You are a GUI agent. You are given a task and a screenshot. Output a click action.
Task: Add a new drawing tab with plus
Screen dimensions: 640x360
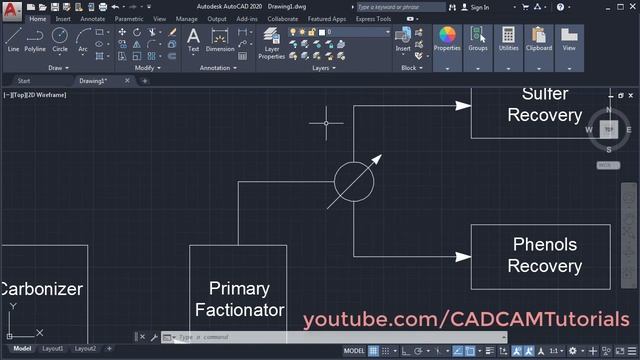144,81
